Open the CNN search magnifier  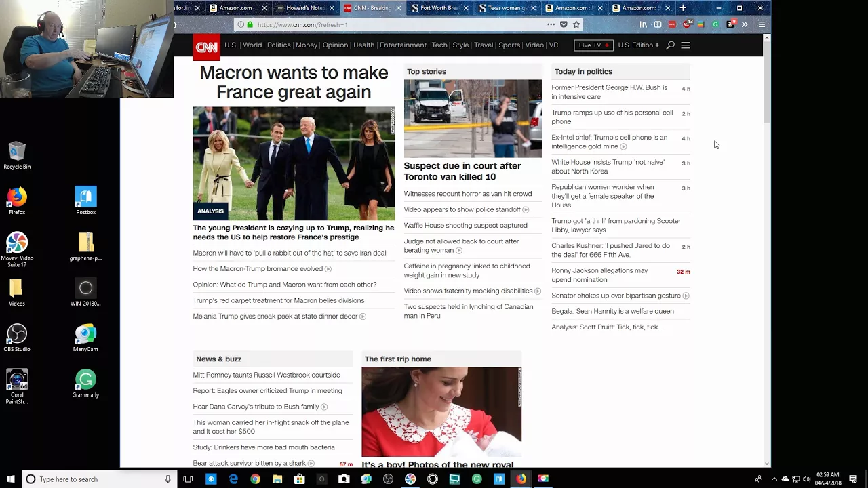pyautogui.click(x=670, y=45)
